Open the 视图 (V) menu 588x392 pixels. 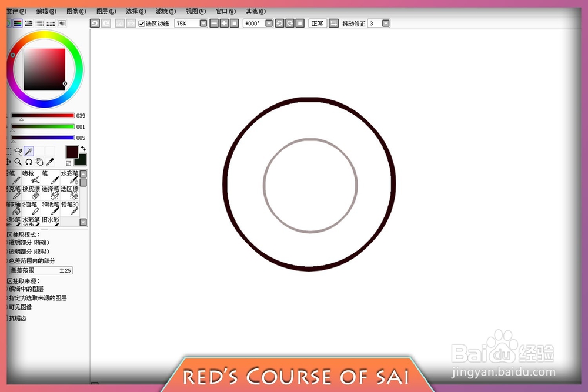coord(196,11)
